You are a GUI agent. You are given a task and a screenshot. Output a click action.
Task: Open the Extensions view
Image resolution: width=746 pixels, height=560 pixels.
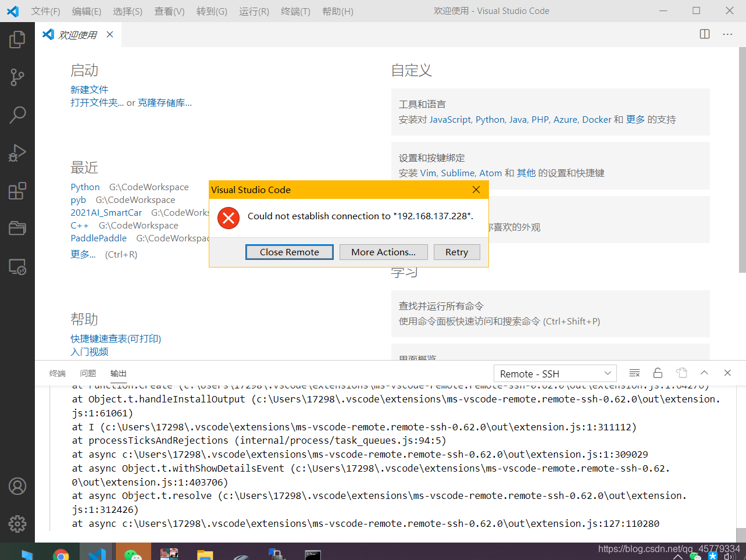[x=17, y=191]
